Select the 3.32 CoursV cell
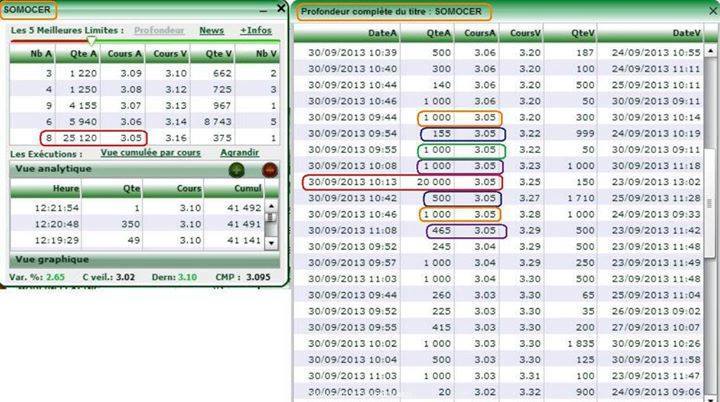 [530, 392]
